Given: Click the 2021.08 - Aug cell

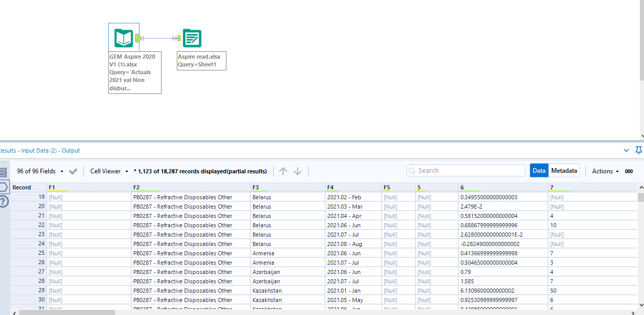Looking at the screenshot, I should (x=353, y=244).
